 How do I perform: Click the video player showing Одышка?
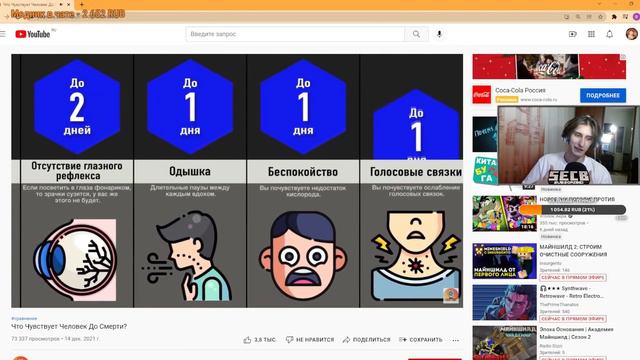(x=237, y=181)
